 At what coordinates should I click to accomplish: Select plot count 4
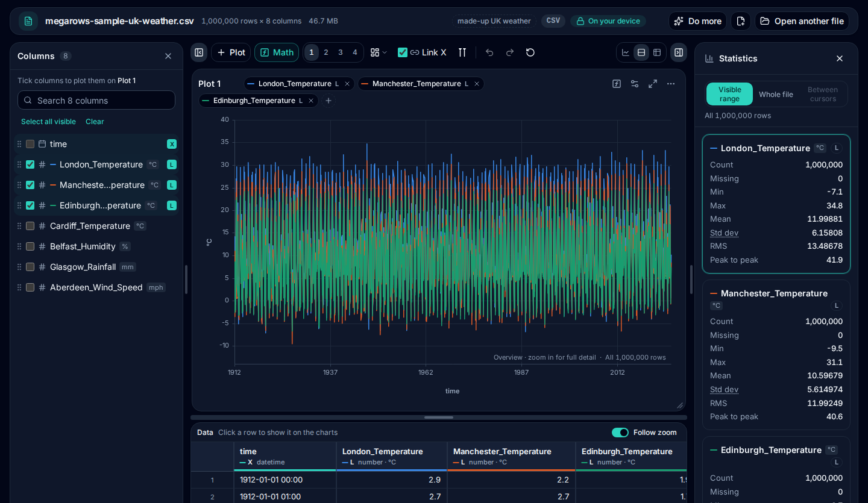tap(355, 52)
